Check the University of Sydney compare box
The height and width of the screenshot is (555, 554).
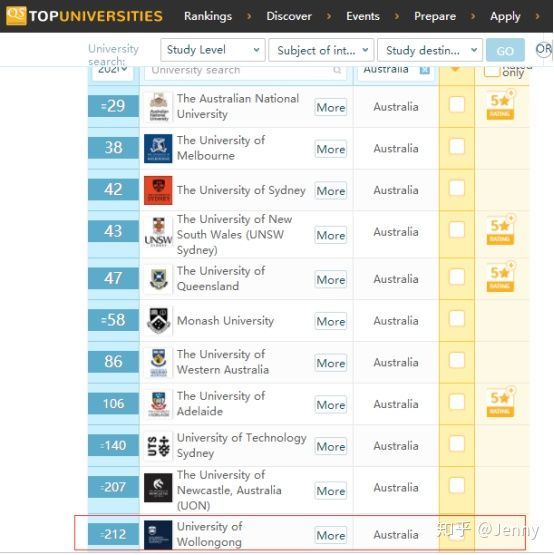457,188
